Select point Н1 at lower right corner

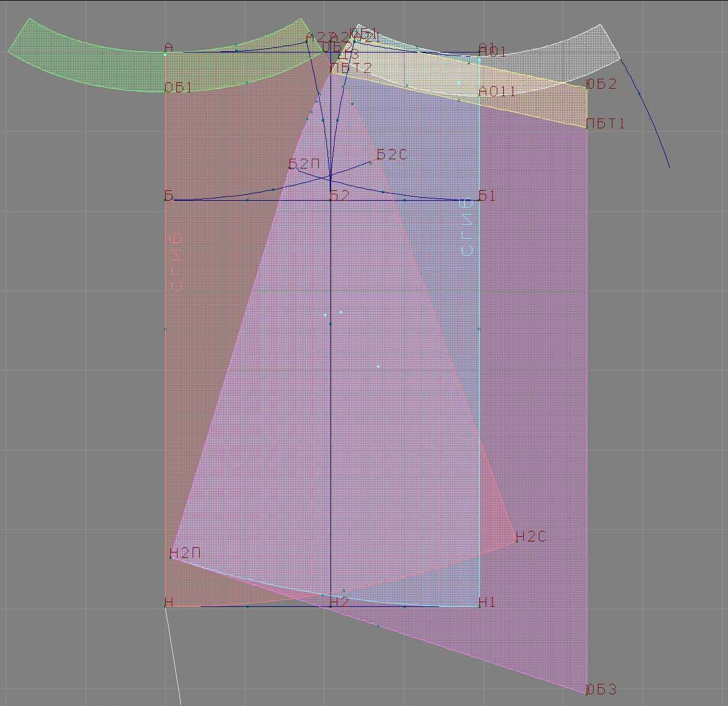(486, 602)
